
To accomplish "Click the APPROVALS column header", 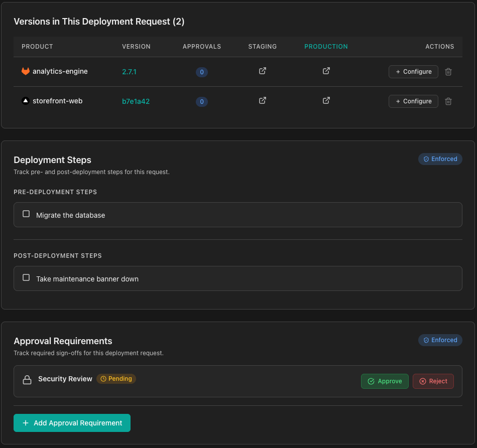I will coord(202,47).
